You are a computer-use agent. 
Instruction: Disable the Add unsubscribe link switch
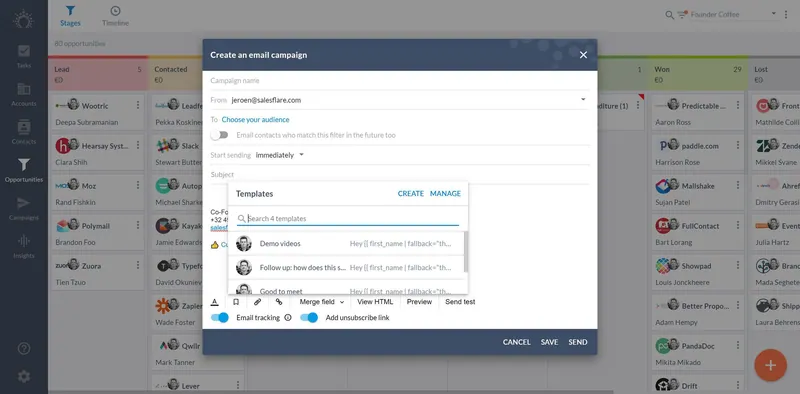pyautogui.click(x=309, y=317)
